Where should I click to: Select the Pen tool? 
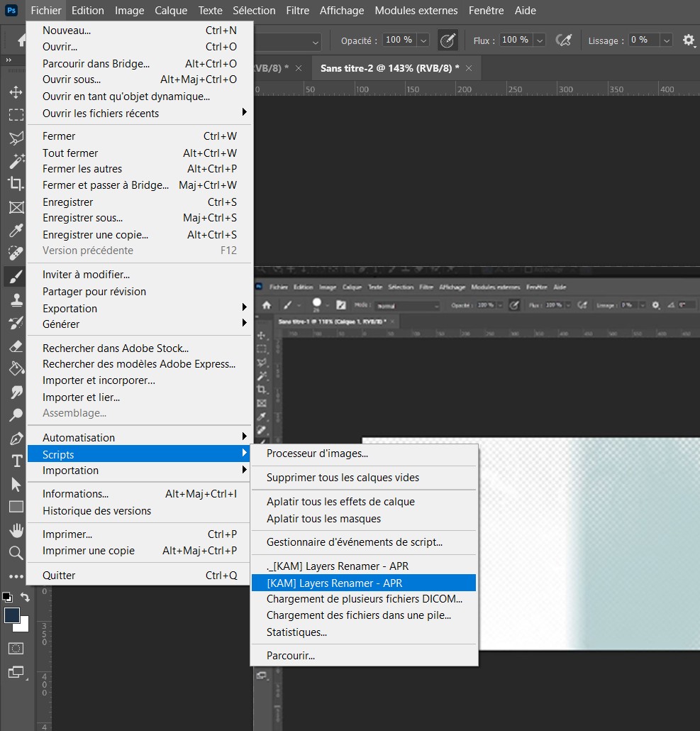click(16, 438)
